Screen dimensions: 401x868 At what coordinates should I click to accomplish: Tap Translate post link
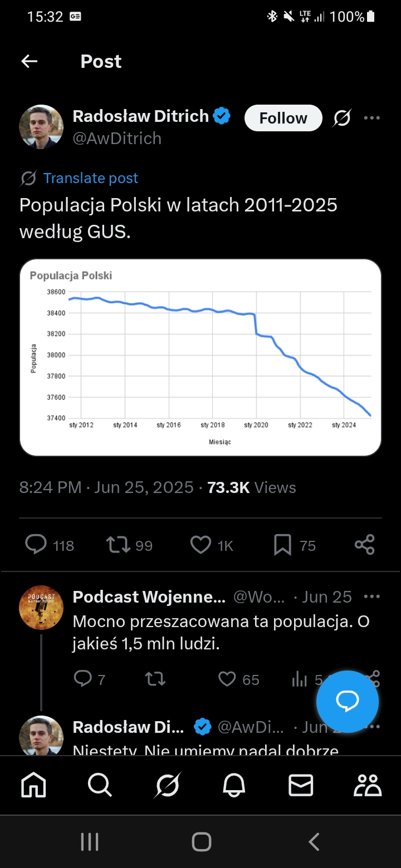(90, 178)
